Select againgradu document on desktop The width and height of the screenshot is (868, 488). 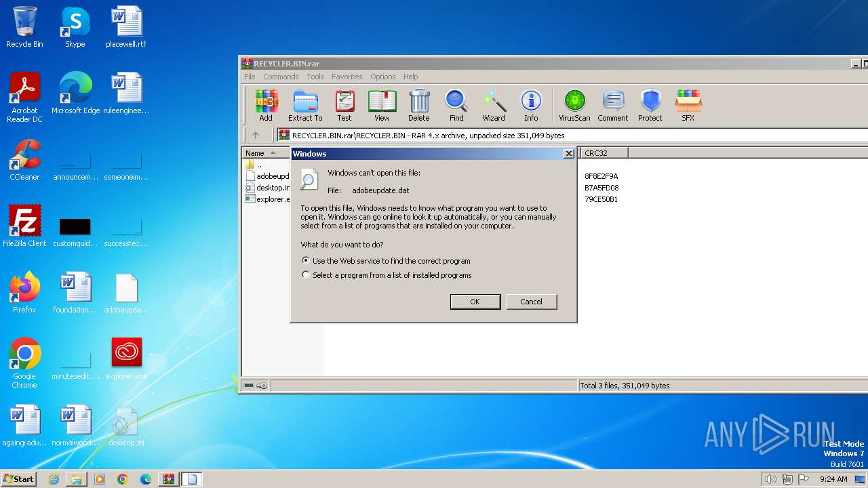[24, 426]
